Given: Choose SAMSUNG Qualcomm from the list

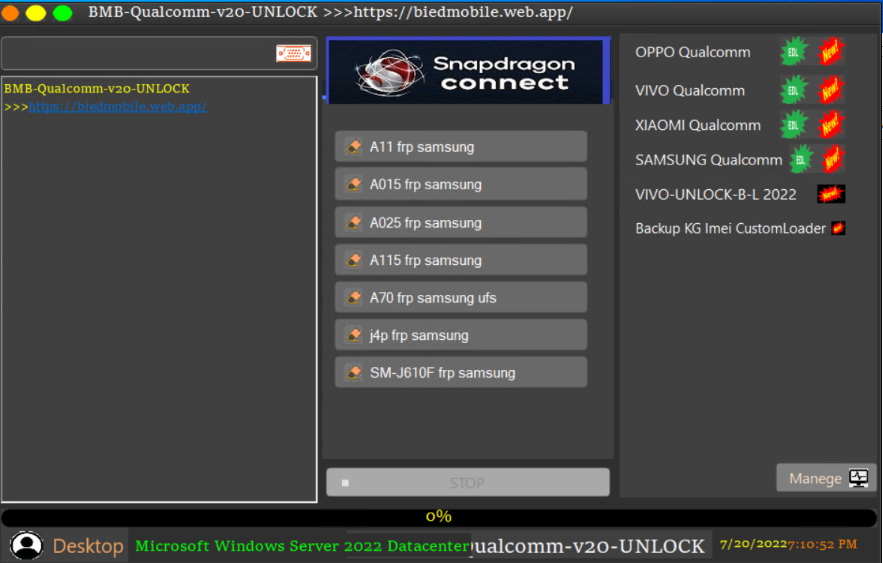Looking at the screenshot, I should click(708, 160).
